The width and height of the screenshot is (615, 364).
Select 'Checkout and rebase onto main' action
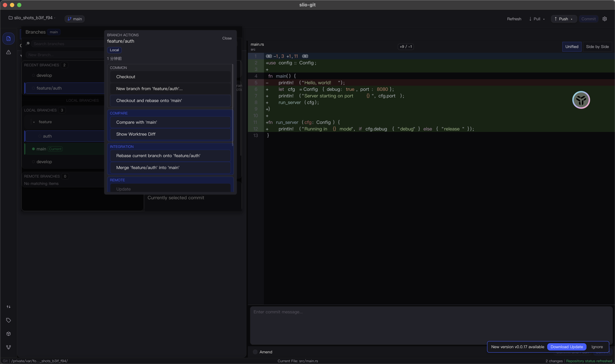[170, 101]
